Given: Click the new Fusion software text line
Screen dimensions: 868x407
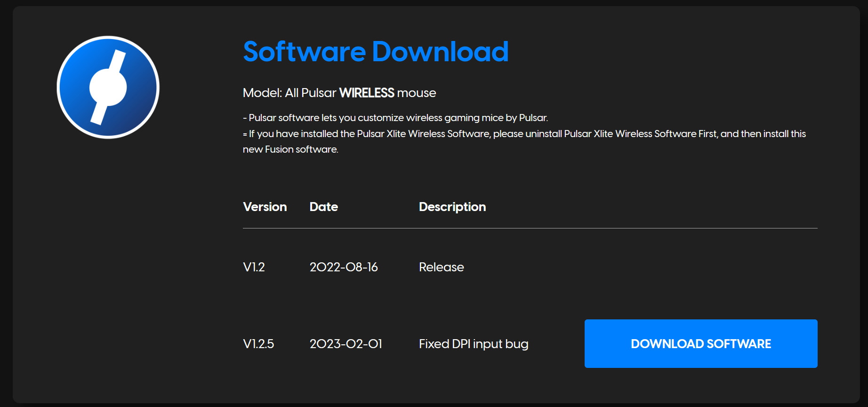Looking at the screenshot, I should tap(290, 149).
